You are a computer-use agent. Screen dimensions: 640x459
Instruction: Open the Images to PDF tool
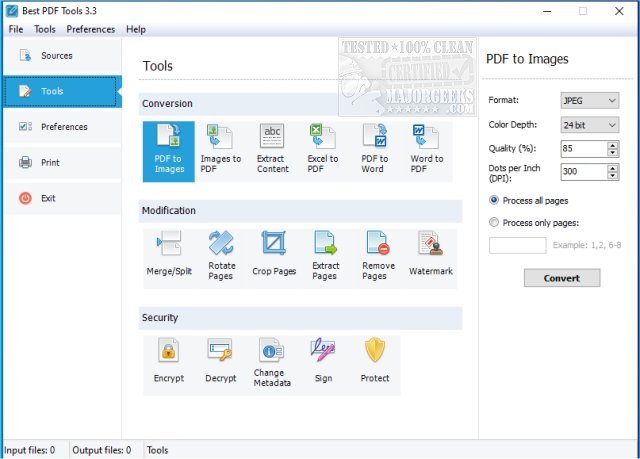coord(220,151)
